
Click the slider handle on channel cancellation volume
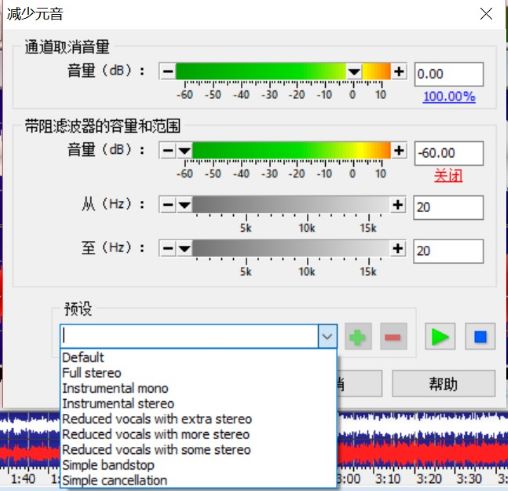tap(354, 71)
